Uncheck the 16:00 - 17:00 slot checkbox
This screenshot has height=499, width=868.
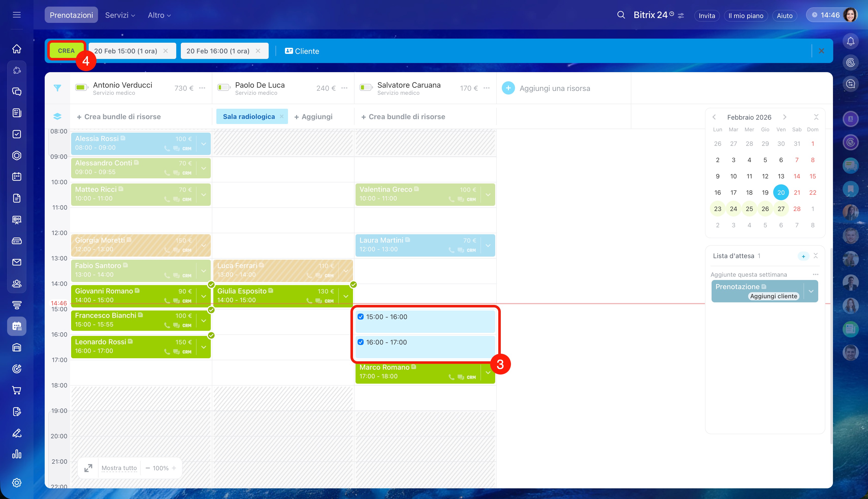[x=360, y=342]
